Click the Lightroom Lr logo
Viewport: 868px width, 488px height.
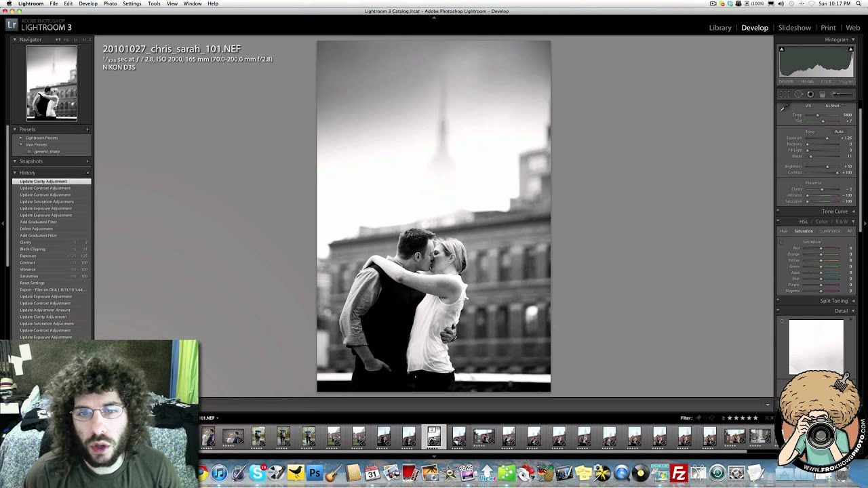(x=12, y=25)
